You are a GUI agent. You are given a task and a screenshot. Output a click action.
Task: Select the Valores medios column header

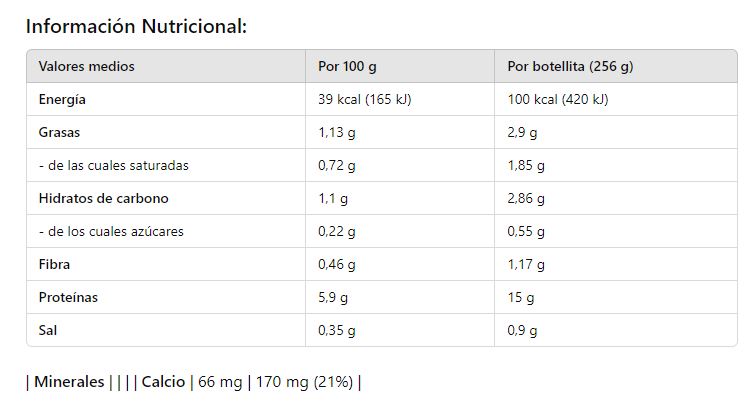(86, 67)
